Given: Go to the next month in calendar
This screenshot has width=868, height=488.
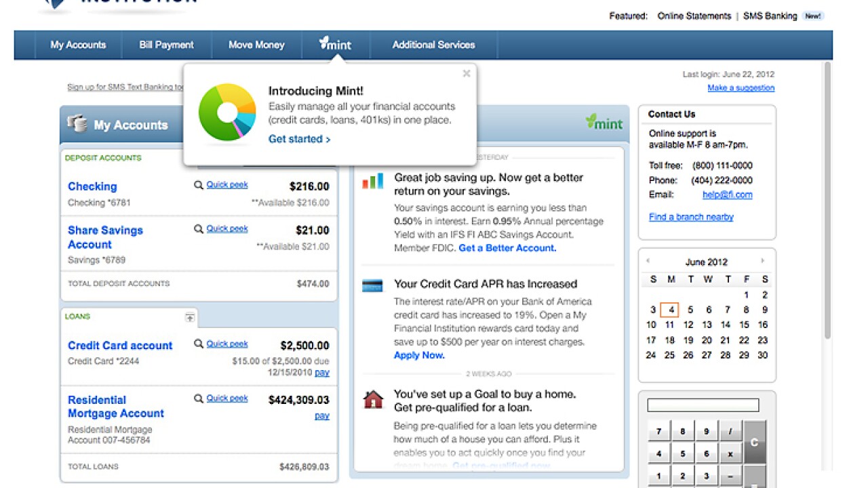Looking at the screenshot, I should point(762,261).
